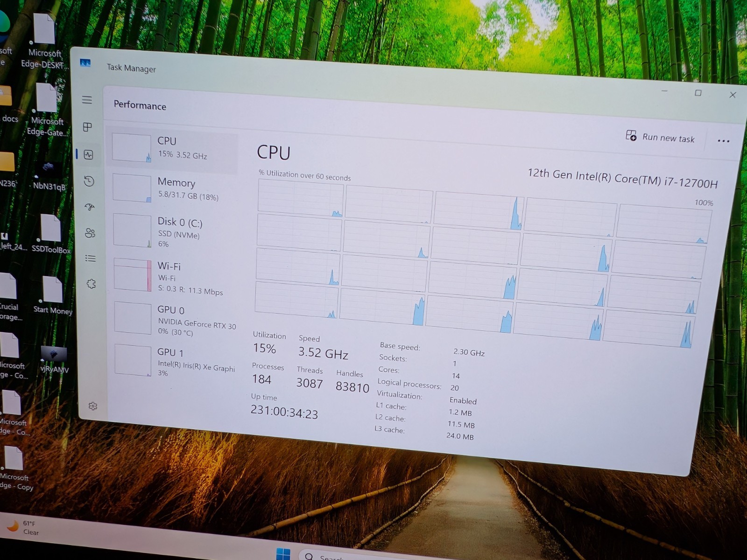Open the Windows Start button on taskbar

point(283,554)
